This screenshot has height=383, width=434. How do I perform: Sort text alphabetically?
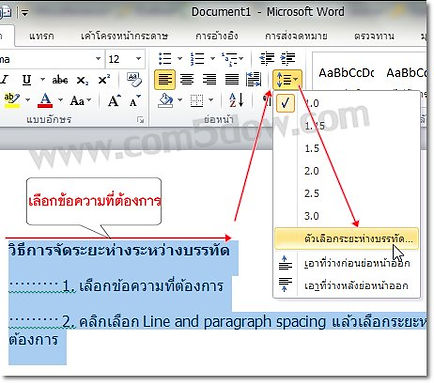[x=237, y=100]
